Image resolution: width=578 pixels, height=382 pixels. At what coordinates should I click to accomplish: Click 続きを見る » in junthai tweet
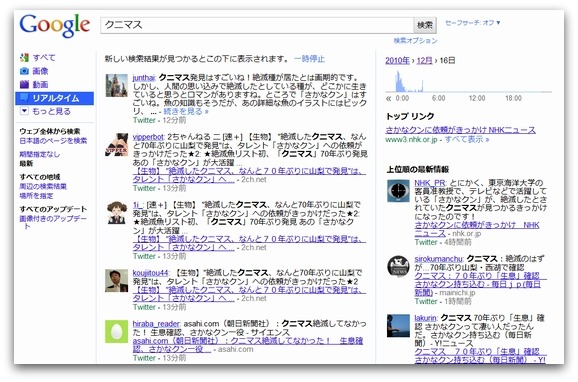click(186, 111)
